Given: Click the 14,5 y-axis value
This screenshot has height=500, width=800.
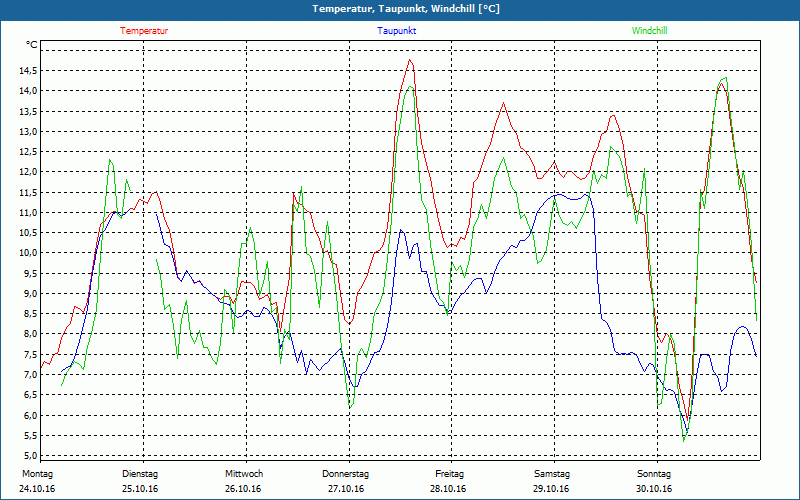Looking at the screenshot, I should [28, 71].
